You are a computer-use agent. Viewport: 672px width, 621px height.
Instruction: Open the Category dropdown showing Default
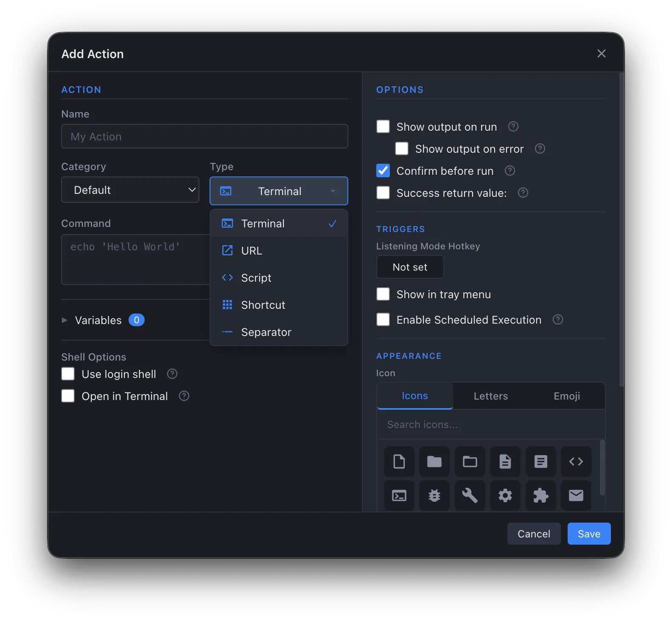click(130, 190)
